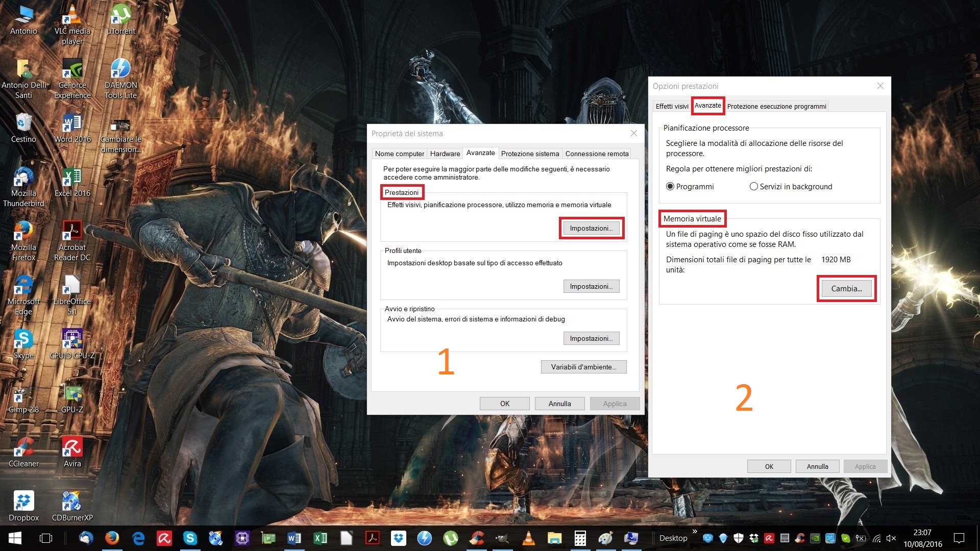Open Prestazioni Impostazioni button
The height and width of the screenshot is (551, 980).
pyautogui.click(x=591, y=228)
